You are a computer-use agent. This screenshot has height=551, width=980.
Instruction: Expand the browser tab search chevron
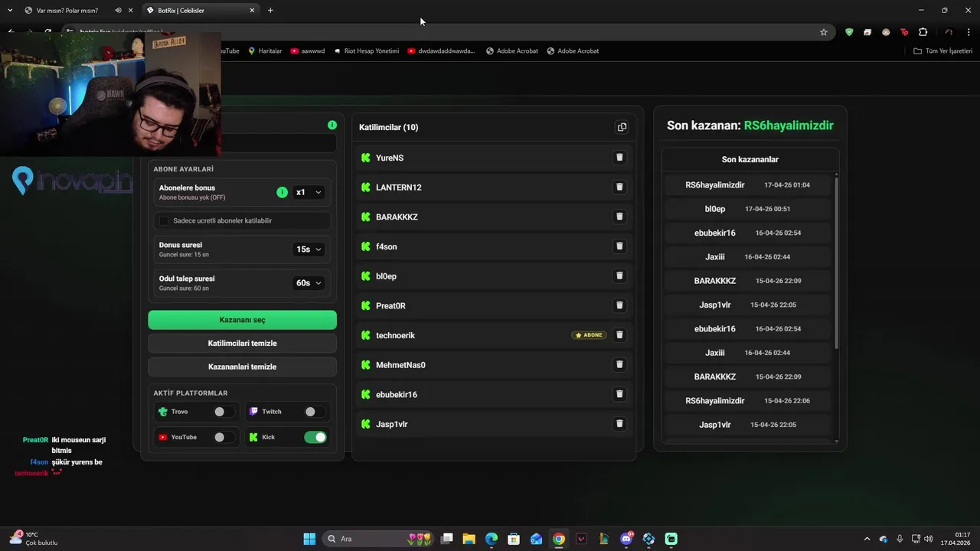pos(10,11)
